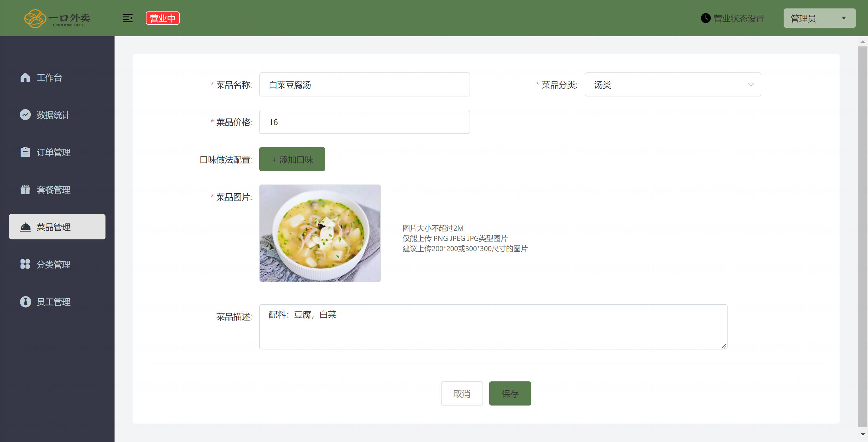Go to the 员工管理 page
Image resolution: width=868 pixels, height=442 pixels.
click(57, 302)
